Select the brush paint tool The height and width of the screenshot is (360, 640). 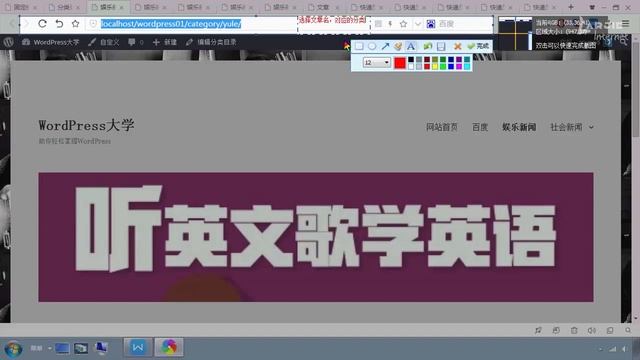coord(398,46)
